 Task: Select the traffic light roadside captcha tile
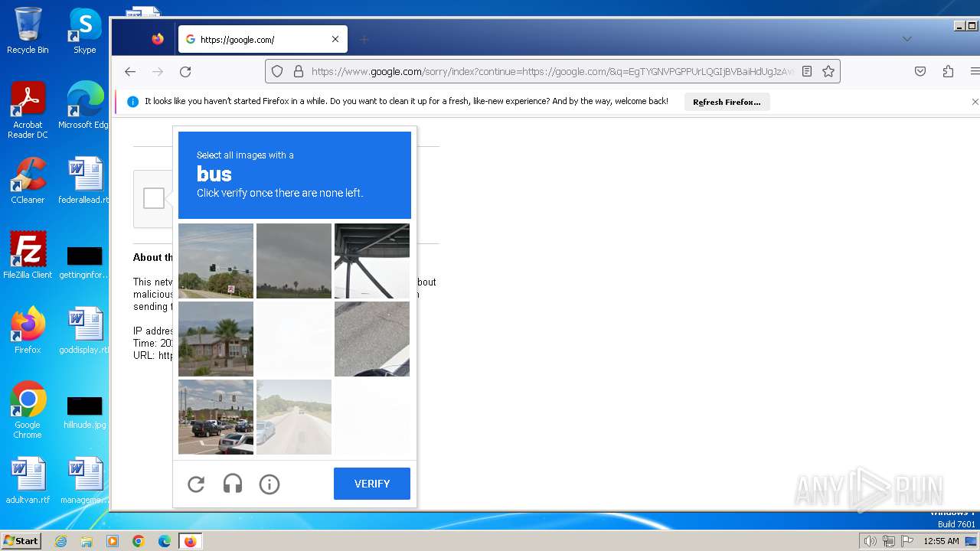click(216, 261)
